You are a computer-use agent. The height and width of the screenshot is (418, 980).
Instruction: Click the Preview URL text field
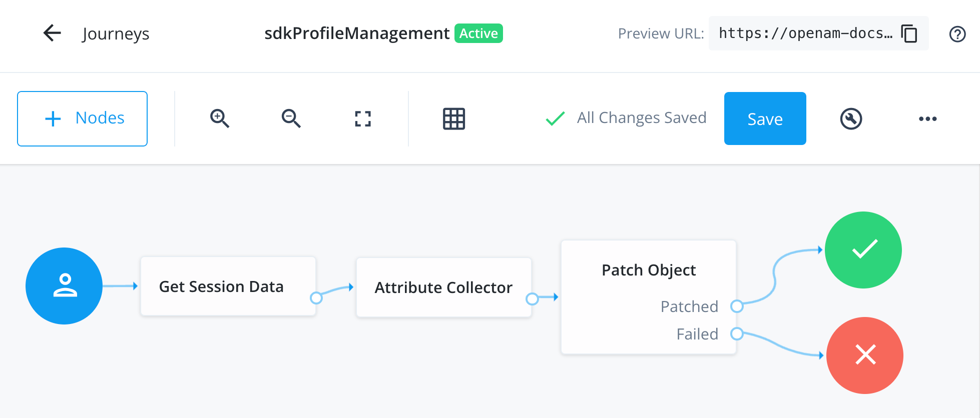tap(805, 33)
